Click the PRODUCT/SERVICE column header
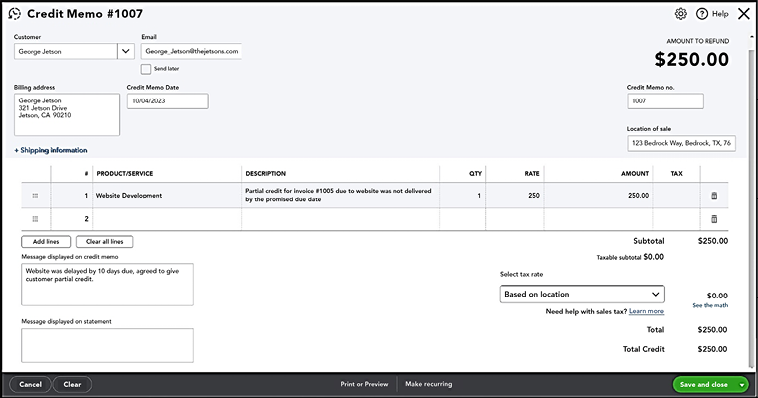This screenshot has height=398, width=758. [x=125, y=174]
